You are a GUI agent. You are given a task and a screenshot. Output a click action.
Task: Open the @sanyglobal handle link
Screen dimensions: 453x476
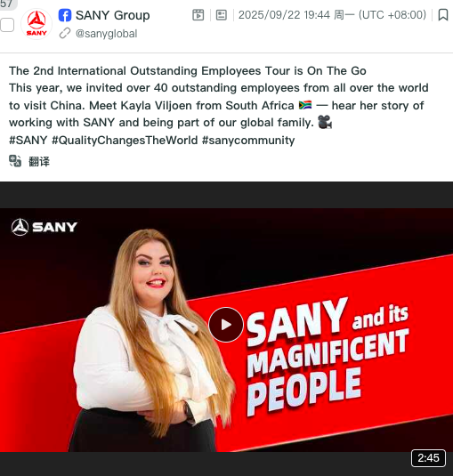(106, 34)
